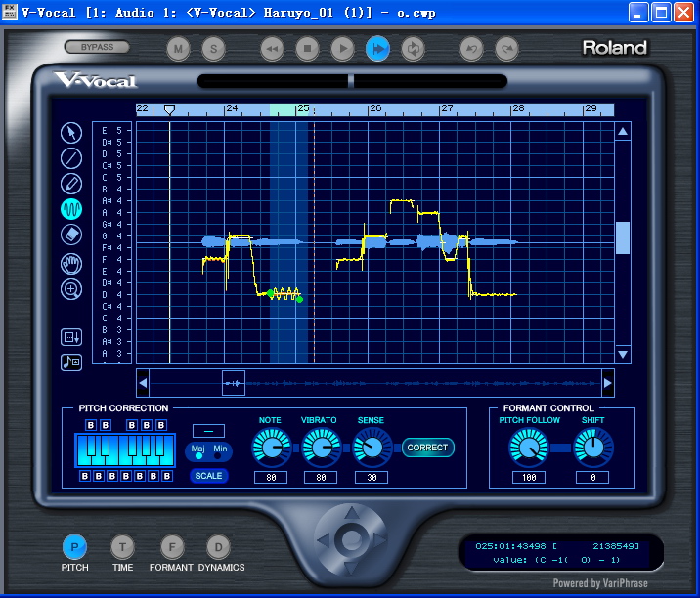Toggle the blue highlighted play button

coord(377,49)
